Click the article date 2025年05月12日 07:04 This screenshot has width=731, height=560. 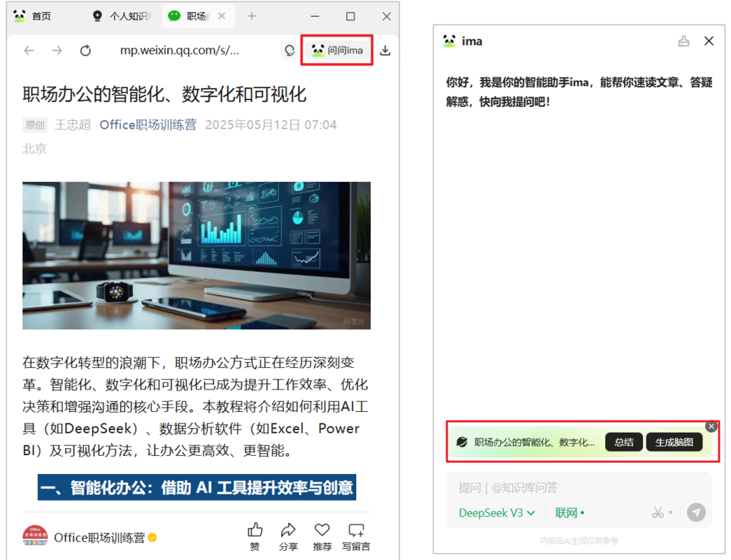[271, 125]
